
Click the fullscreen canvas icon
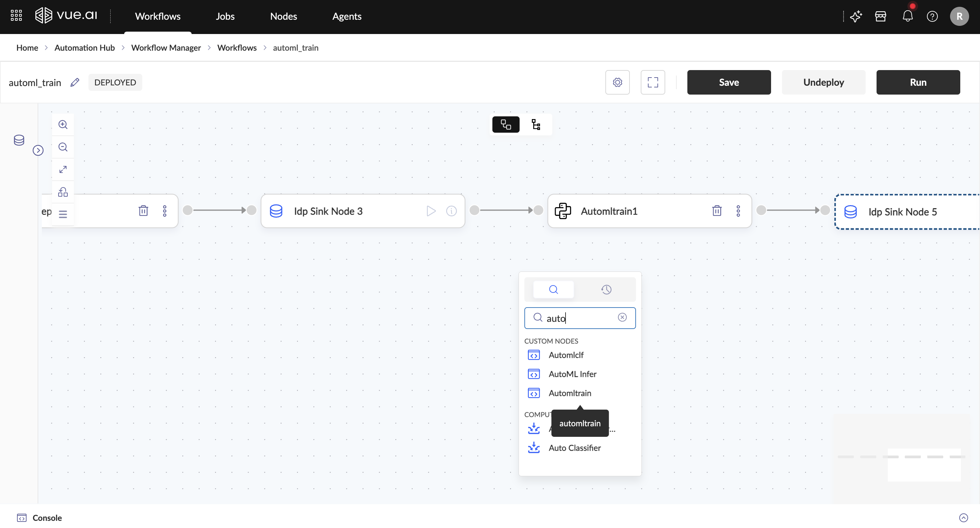pyautogui.click(x=653, y=82)
